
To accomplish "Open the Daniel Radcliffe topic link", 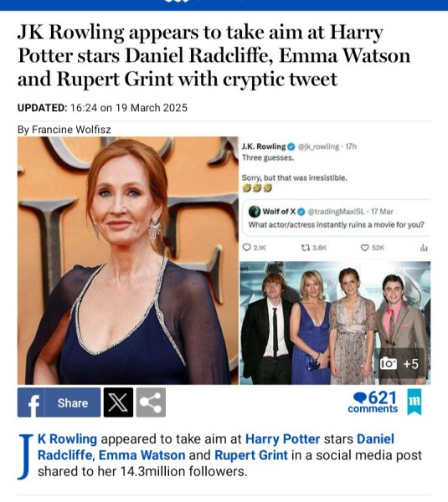I will point(216,447).
